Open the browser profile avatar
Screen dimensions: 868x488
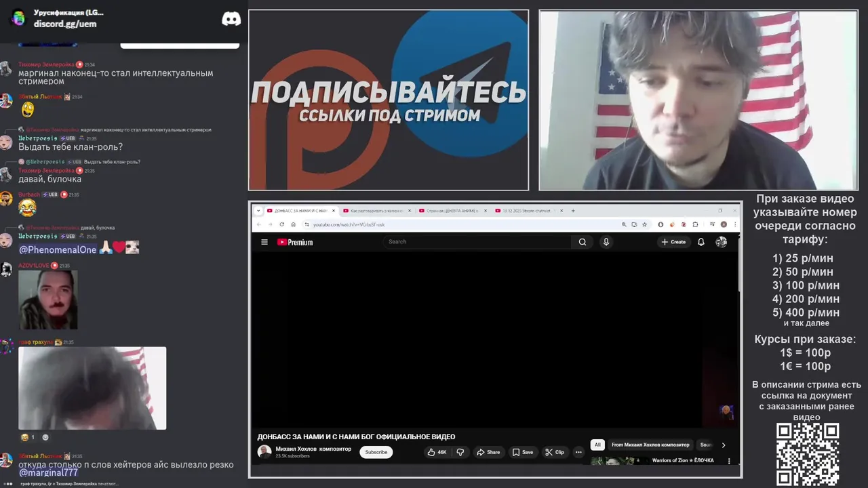(x=724, y=224)
